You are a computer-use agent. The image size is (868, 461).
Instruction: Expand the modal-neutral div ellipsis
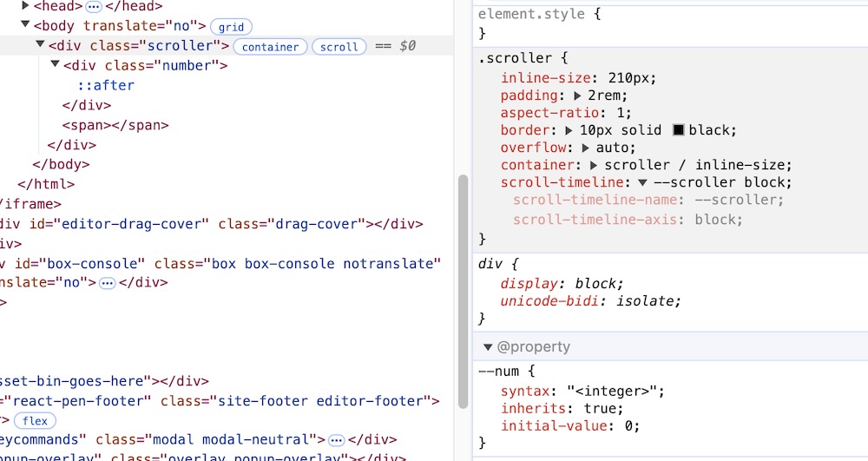tap(337, 440)
